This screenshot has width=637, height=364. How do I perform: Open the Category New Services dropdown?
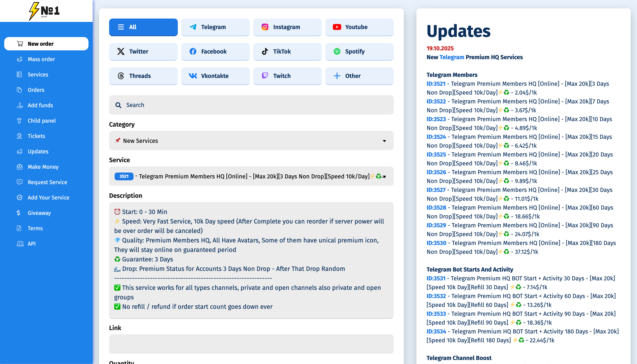point(251,141)
